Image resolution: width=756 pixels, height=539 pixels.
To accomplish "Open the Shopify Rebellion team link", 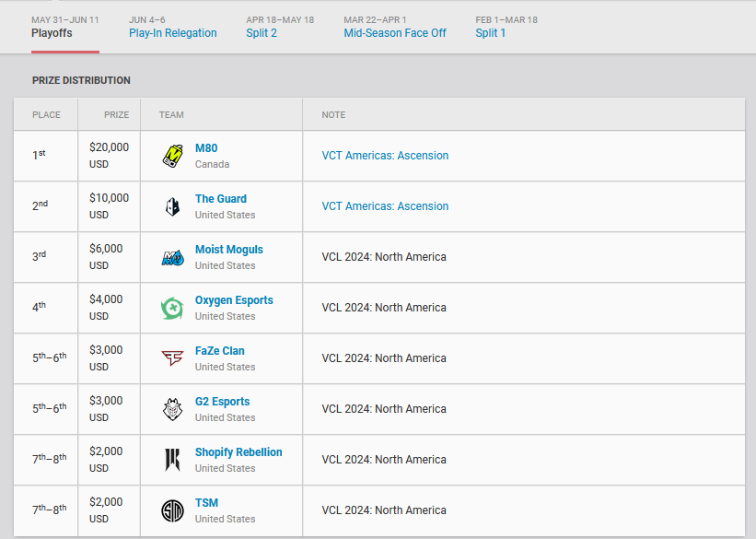I will coord(238,452).
